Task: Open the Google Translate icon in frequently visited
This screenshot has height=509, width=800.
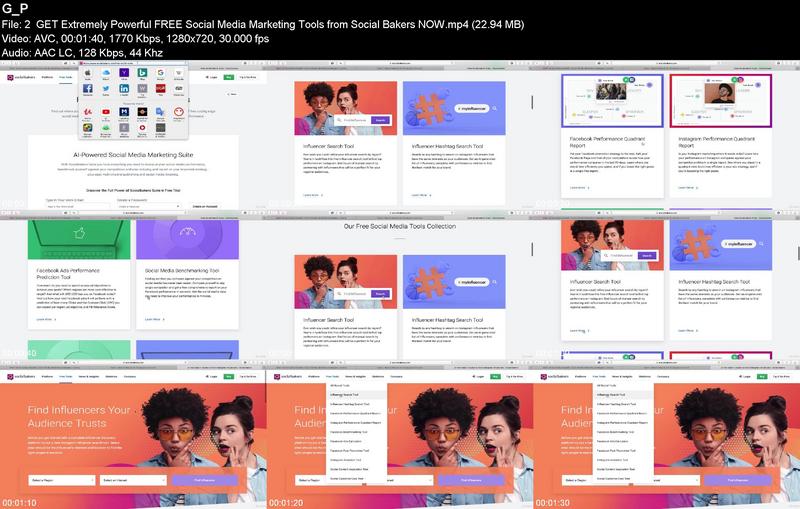Action: pos(160,112)
